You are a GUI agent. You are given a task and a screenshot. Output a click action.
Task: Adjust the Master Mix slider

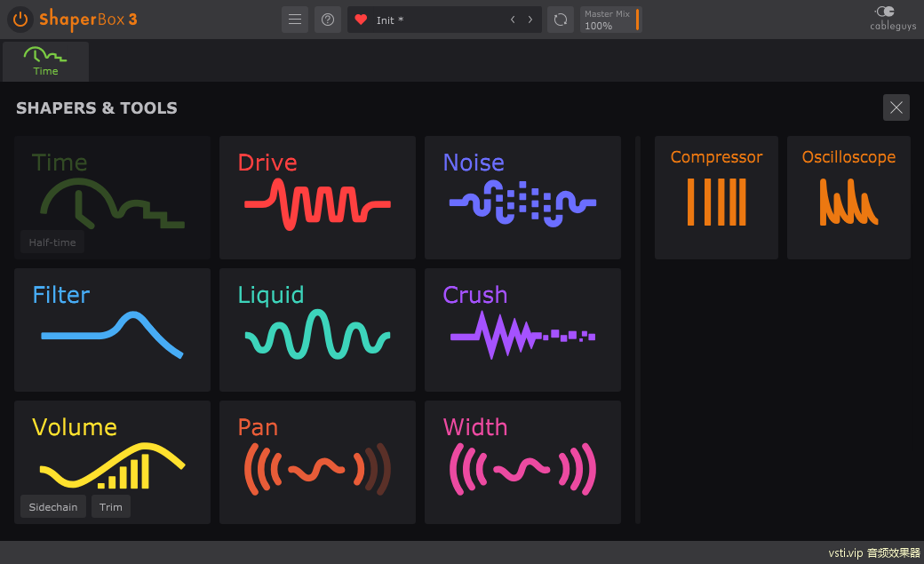(637, 20)
